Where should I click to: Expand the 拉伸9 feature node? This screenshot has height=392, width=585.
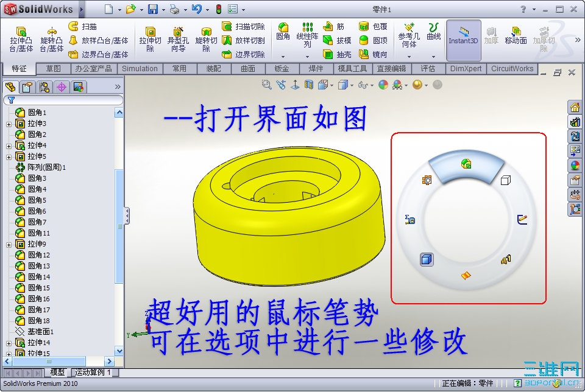[x=9, y=245]
